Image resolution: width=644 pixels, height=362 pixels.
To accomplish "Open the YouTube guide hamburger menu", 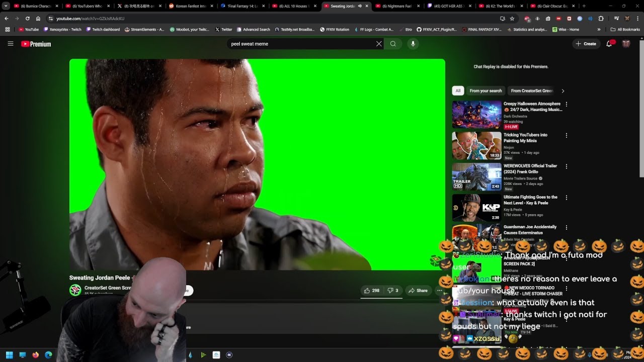I will click(x=11, y=44).
